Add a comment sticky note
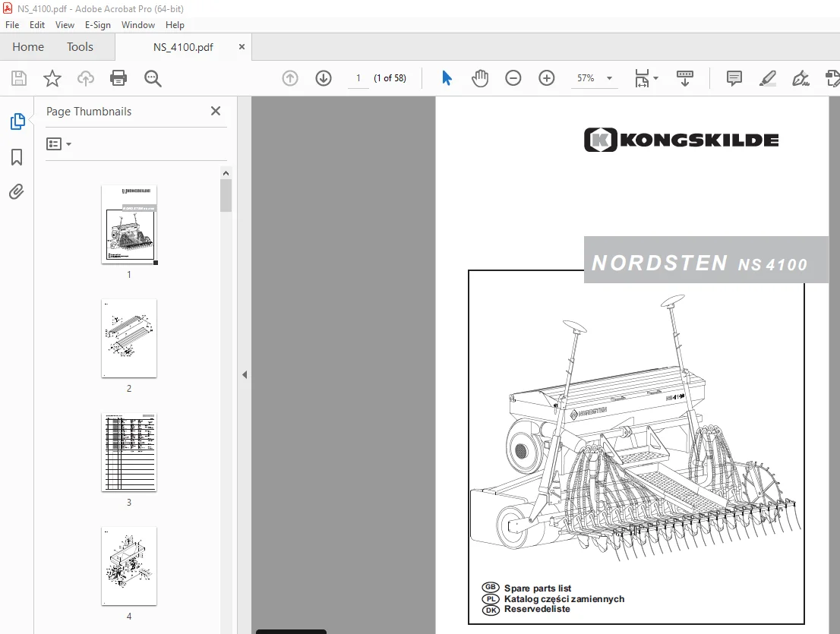The image size is (840, 634). pyautogui.click(x=734, y=78)
